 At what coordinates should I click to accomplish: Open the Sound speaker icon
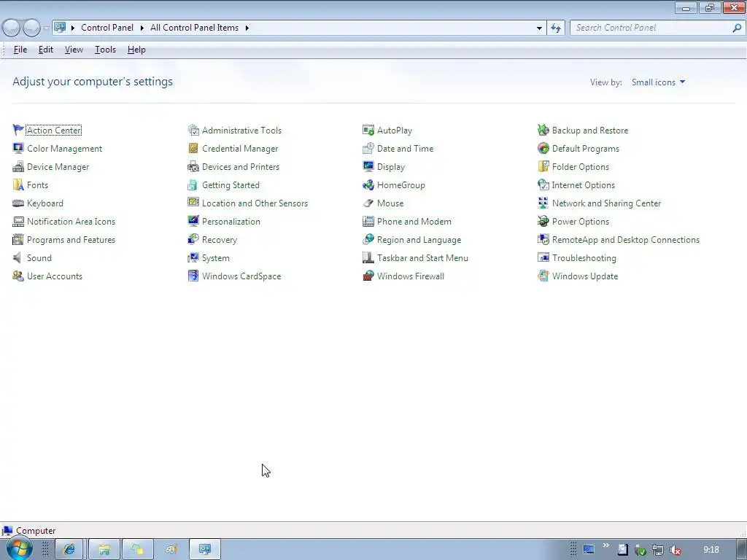pos(18,257)
